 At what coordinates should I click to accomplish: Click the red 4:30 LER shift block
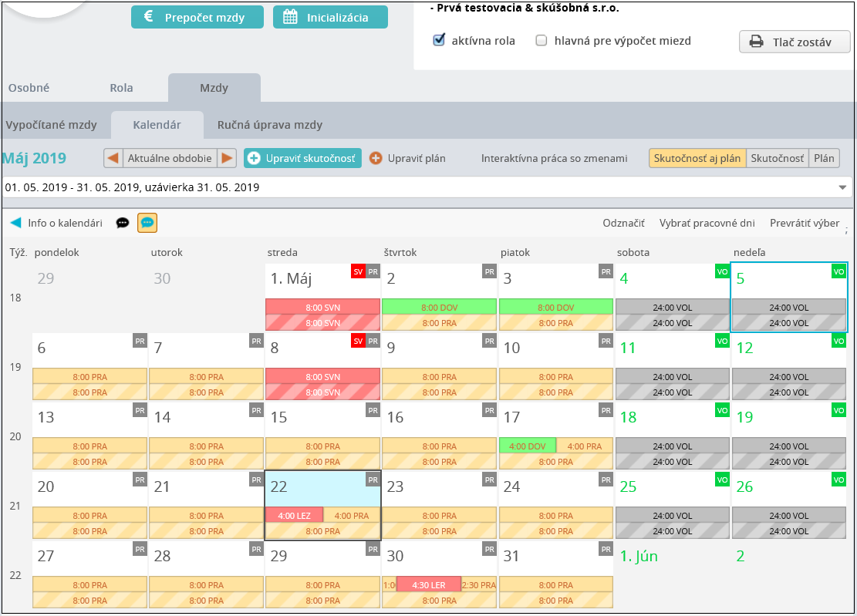(x=429, y=585)
